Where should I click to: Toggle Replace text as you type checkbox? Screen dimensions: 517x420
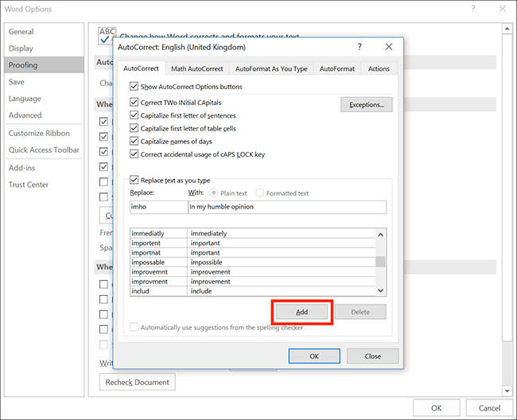coord(134,180)
